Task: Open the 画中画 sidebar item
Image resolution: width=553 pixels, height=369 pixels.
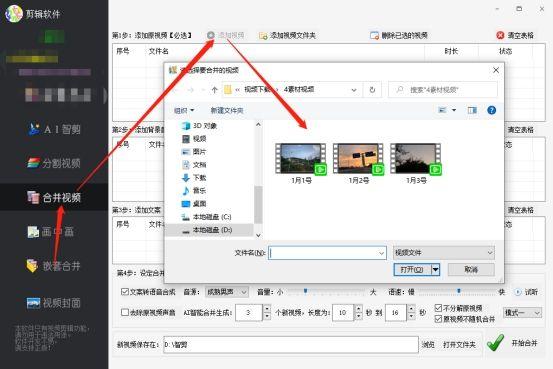Action: [x=51, y=232]
